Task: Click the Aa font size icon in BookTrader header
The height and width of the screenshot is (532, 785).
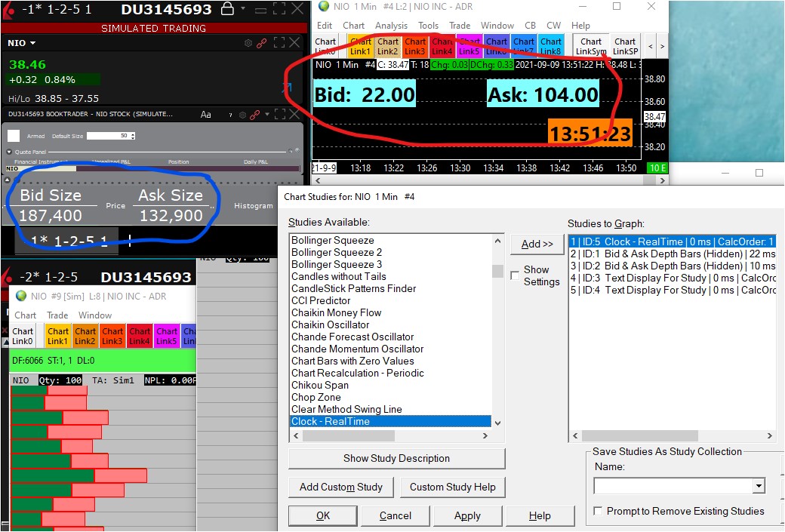Action: pyautogui.click(x=206, y=115)
